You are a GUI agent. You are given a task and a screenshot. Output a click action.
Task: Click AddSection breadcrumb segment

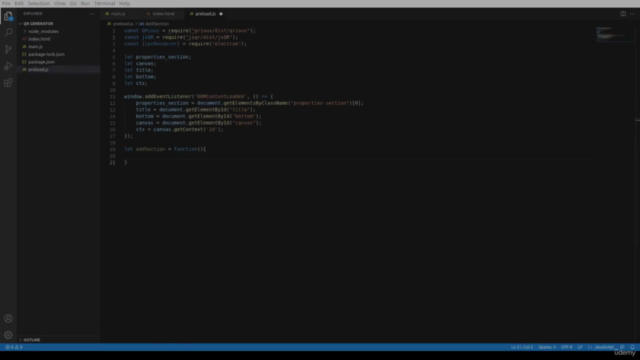(x=157, y=24)
